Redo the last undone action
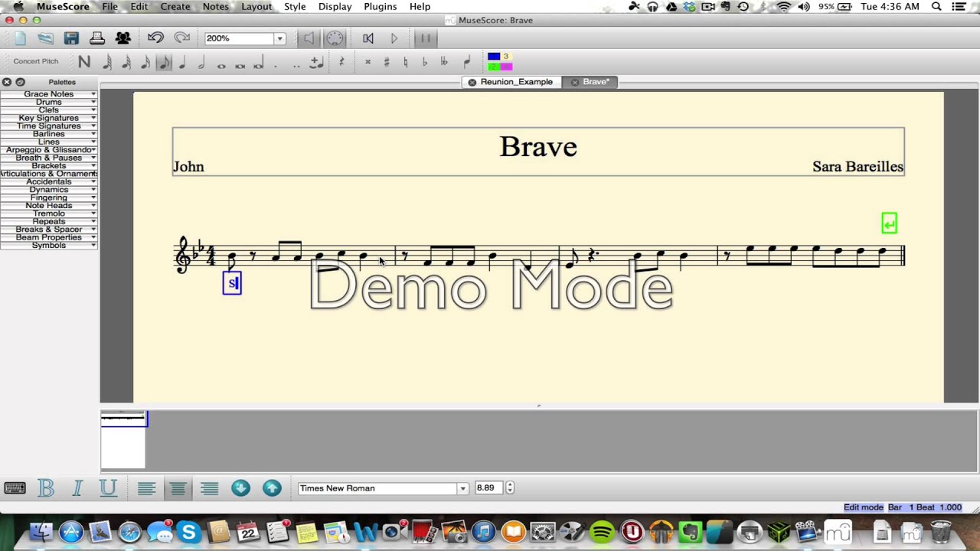The height and width of the screenshot is (551, 980). (182, 38)
